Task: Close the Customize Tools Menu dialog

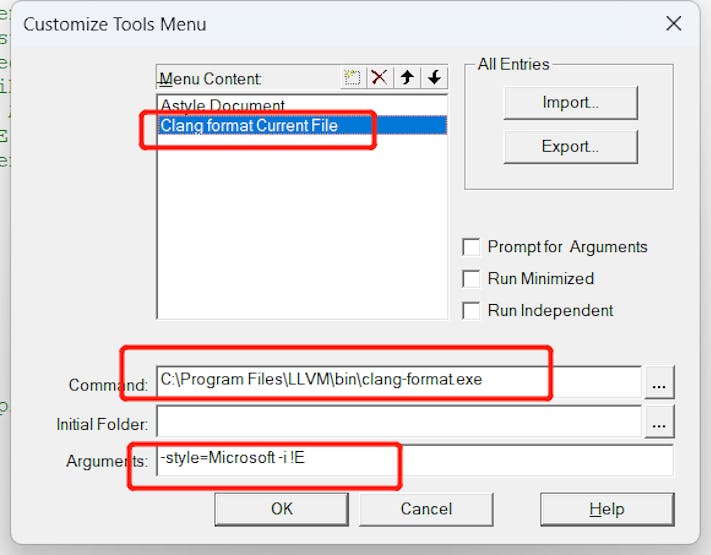Action: point(673,24)
